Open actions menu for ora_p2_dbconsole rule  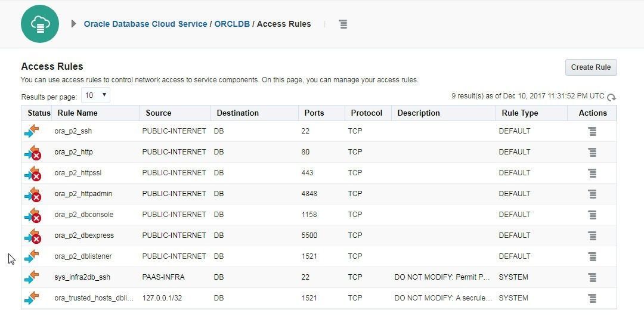tap(592, 215)
